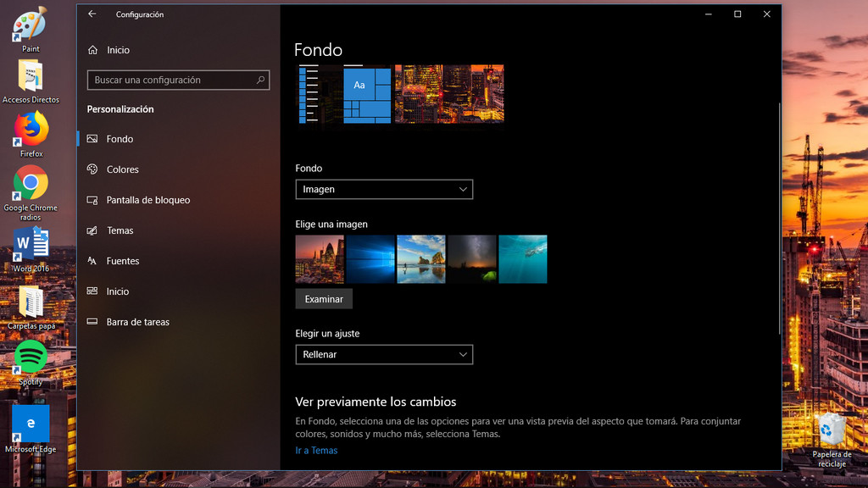Screen dimensions: 868x488
Task: Click the Inicio home icon at top
Action: 93,49
